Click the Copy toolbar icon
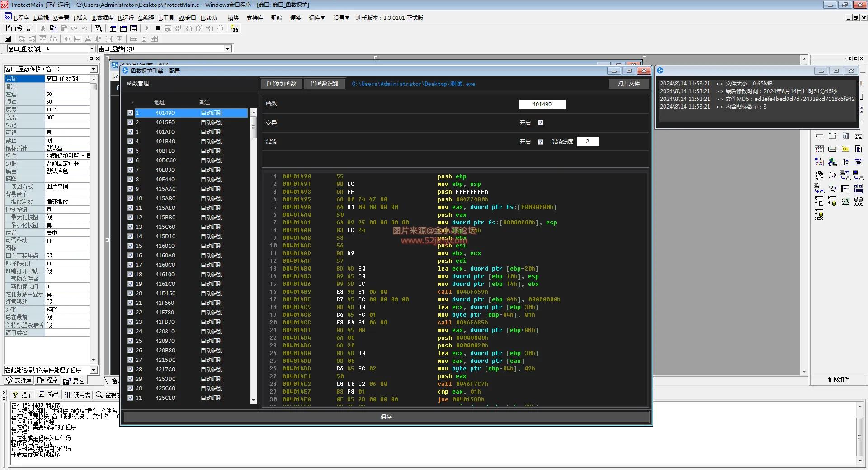The height and width of the screenshot is (470, 868). [x=53, y=28]
